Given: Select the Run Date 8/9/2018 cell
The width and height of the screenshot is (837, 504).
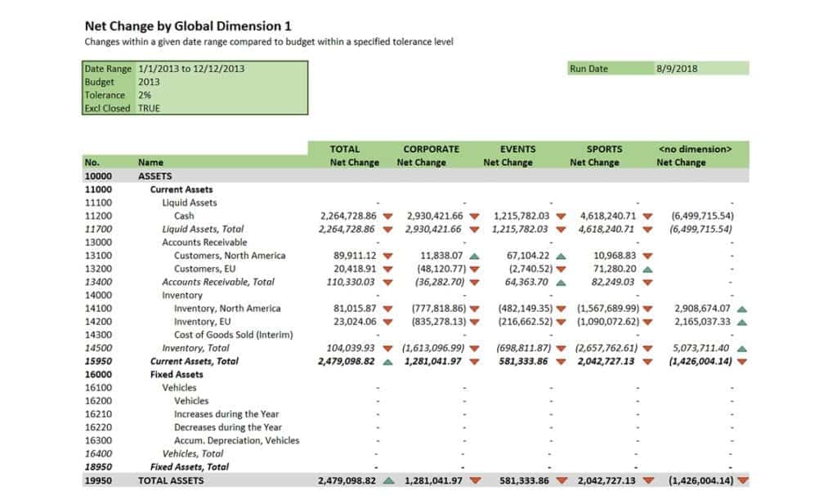Looking at the screenshot, I should click(x=700, y=69).
